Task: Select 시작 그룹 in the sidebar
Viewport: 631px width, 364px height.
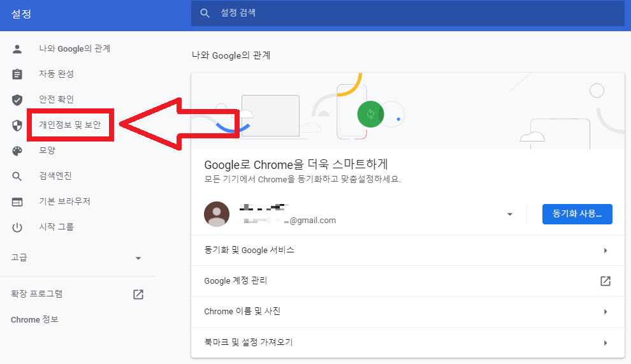Action: 56,227
